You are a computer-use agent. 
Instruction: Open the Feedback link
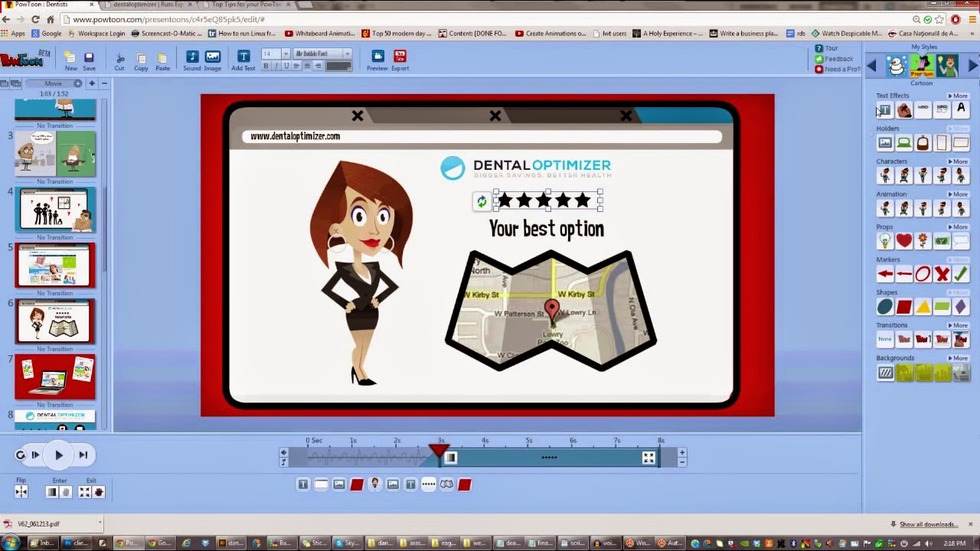point(835,59)
